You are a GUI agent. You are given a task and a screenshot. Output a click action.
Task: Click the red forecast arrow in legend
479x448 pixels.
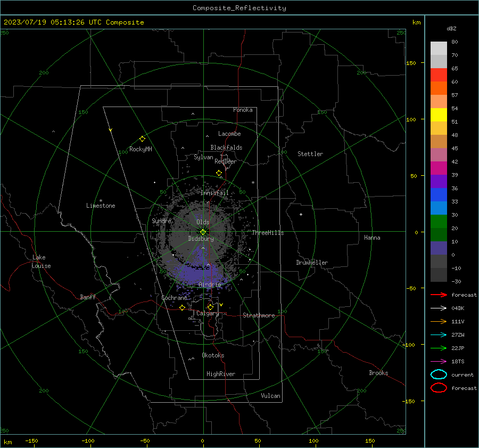tap(439, 295)
